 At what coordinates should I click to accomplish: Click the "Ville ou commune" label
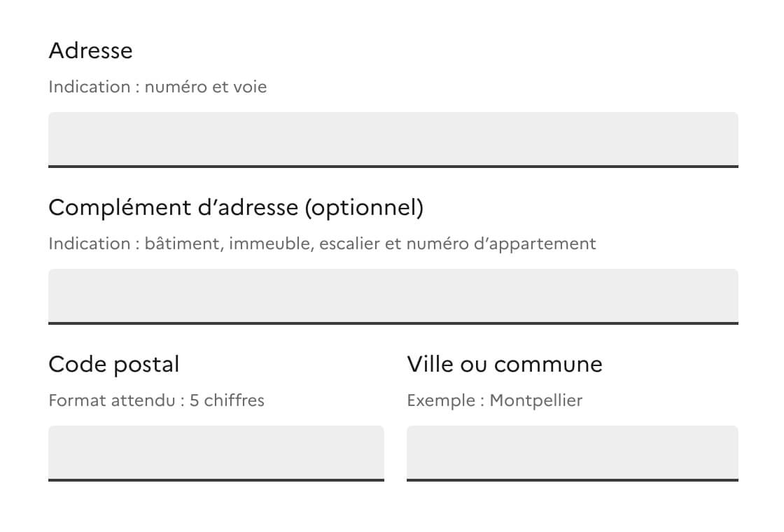click(x=504, y=364)
